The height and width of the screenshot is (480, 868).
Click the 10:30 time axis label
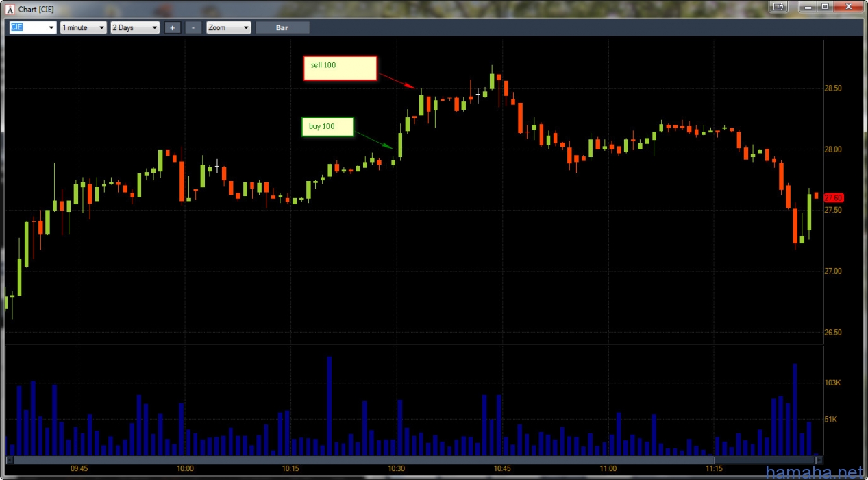click(x=396, y=469)
